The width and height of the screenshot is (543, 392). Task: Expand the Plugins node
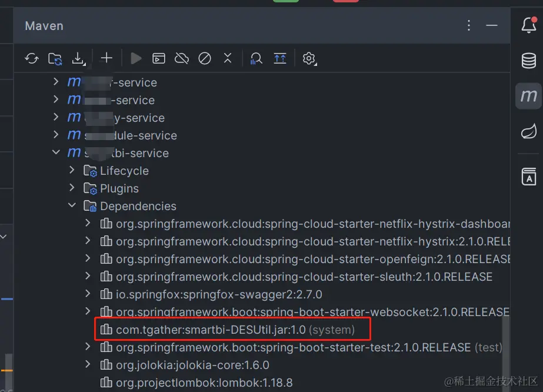(x=72, y=188)
